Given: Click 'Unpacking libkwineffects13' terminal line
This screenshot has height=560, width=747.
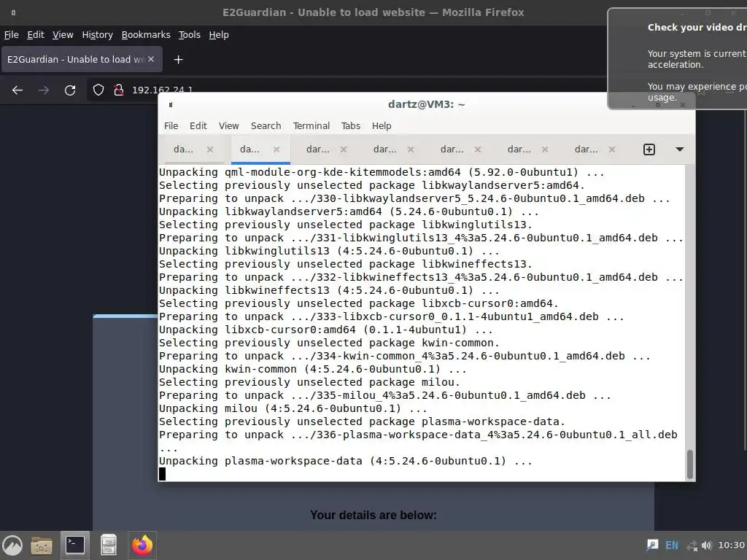Looking at the screenshot, I should pyautogui.click(x=329, y=290).
